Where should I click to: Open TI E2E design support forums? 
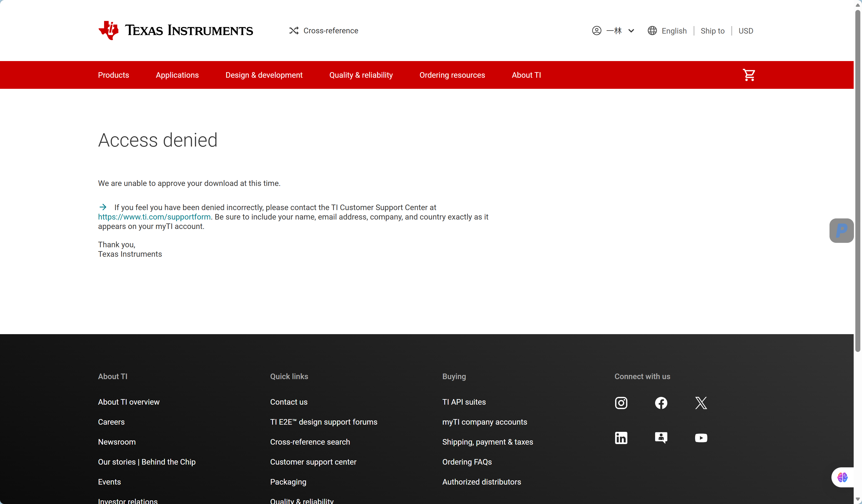click(324, 422)
